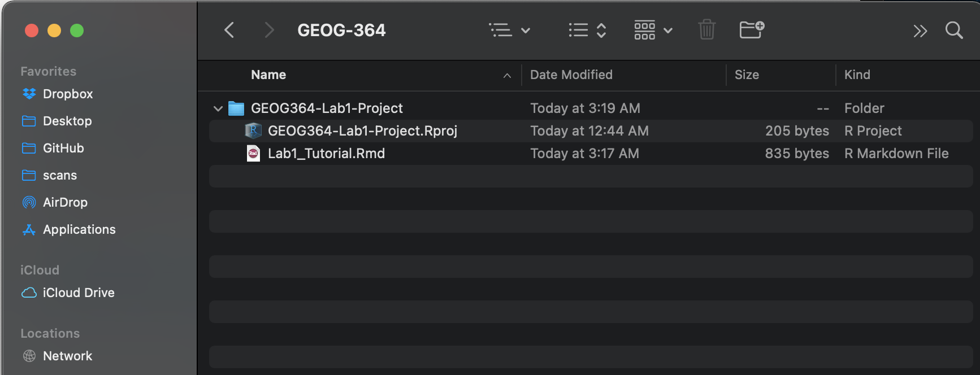Sort files by Name column
The image size is (980, 375).
click(268, 75)
